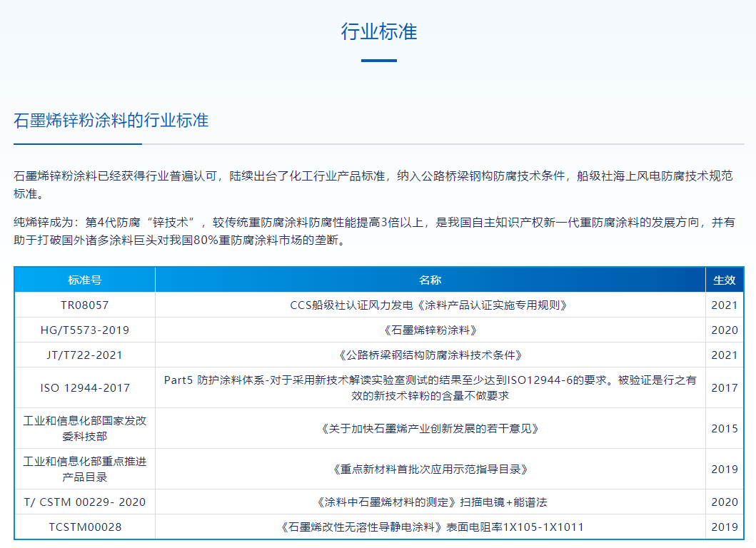Select the 《关于加快石墨烯产业创新发展的若干意见》 name
Image resolution: width=756 pixels, height=548 pixels.
point(430,429)
